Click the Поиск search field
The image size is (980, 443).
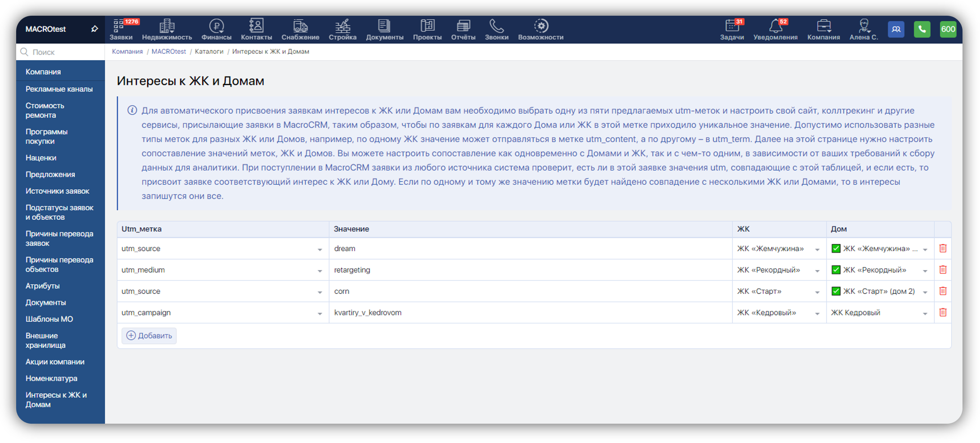point(63,52)
